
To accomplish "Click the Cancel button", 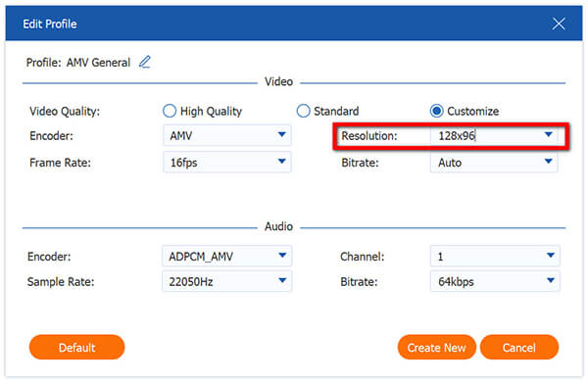I will coord(519,347).
